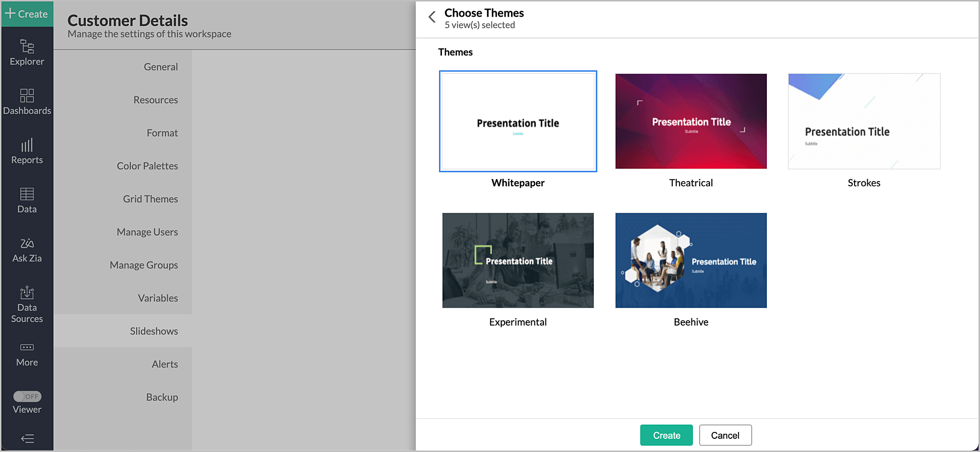The image size is (980, 452).
Task: Open the Reports section
Action: coord(27,151)
